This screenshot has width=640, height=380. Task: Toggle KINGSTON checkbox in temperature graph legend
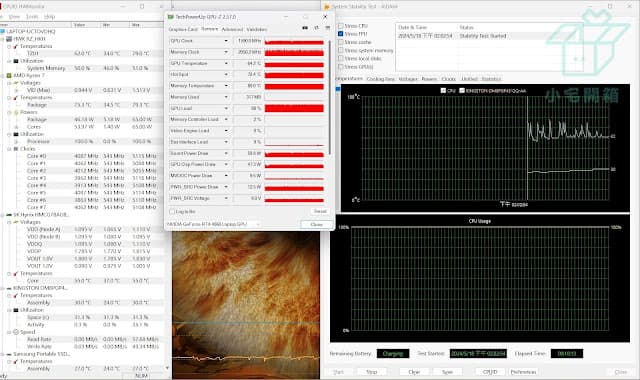coord(462,91)
